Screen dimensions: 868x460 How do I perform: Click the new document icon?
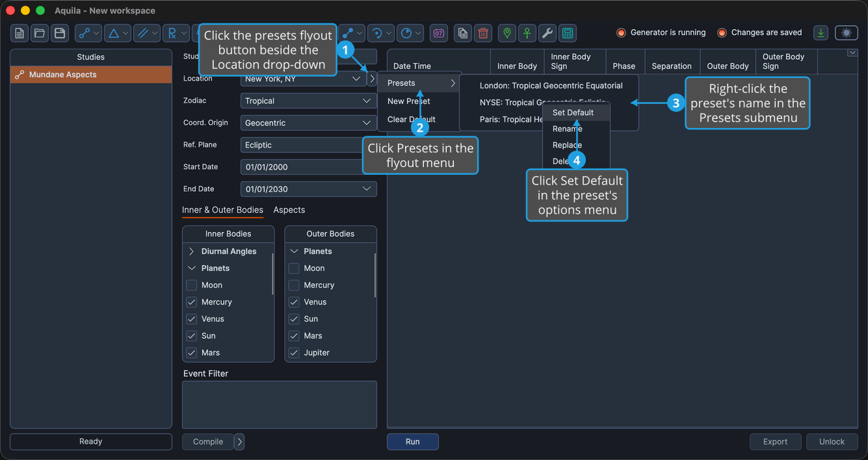point(20,33)
